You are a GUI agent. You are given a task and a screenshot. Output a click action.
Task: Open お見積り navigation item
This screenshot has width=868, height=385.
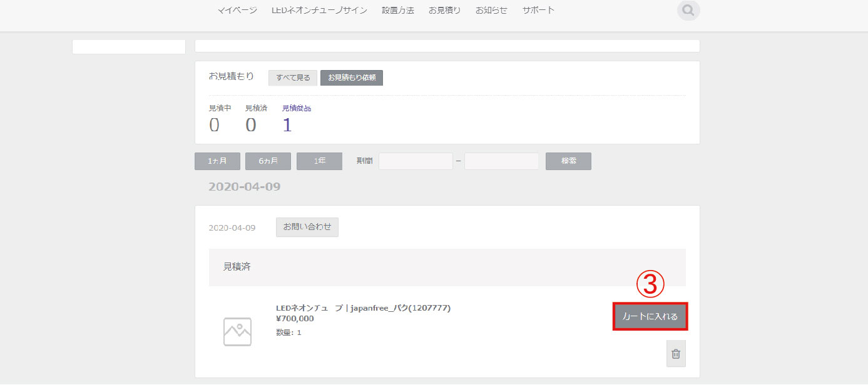[x=445, y=11]
